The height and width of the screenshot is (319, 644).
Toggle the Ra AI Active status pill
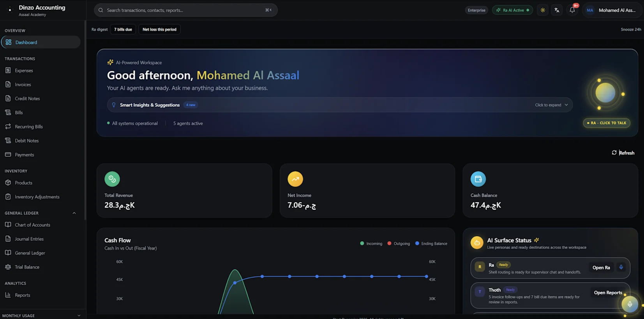coord(512,10)
